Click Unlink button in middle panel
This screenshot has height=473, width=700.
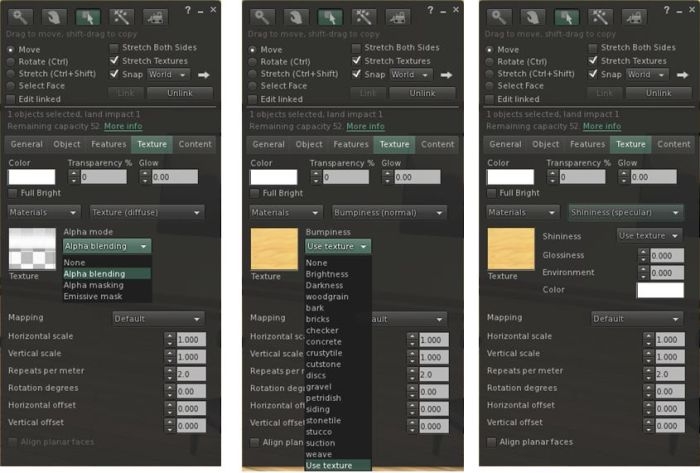pyautogui.click(x=422, y=93)
